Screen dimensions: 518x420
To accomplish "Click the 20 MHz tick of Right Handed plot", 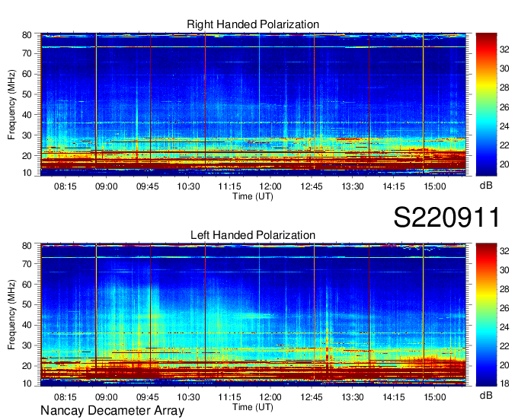I will (x=27, y=156).
